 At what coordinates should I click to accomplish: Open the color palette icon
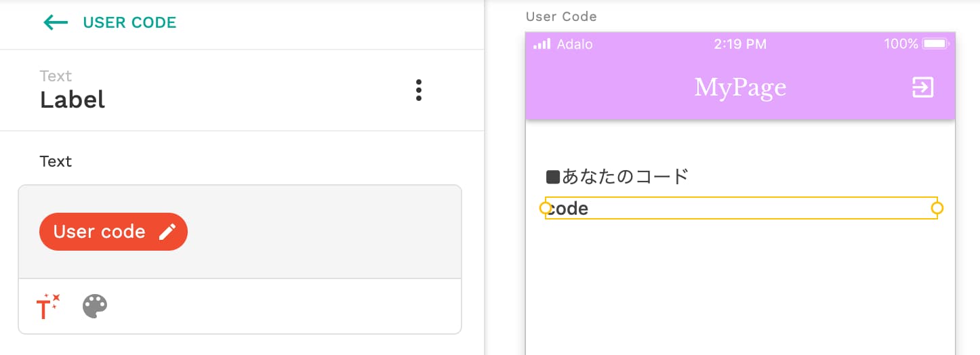(x=95, y=306)
